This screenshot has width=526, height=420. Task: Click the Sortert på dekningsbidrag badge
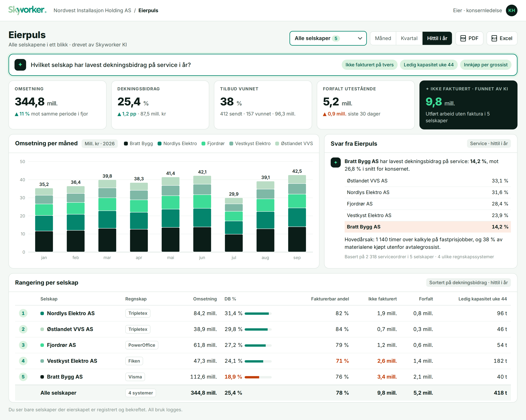point(468,282)
